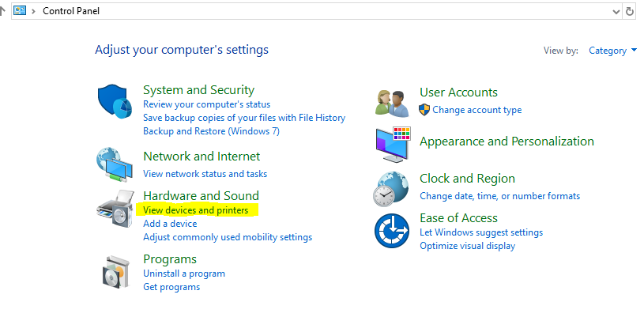The image size is (644, 317).
Task: Select Change account type link
Action: (x=476, y=110)
